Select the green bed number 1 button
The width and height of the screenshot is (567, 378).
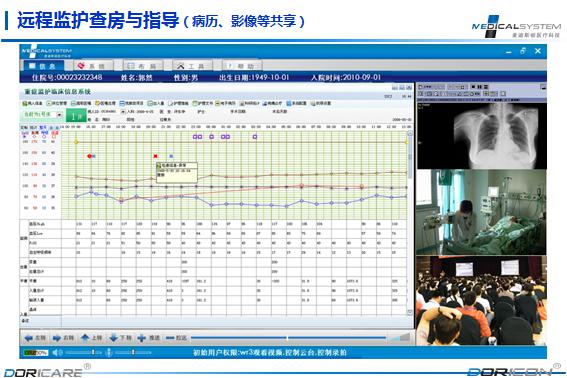tap(76, 116)
